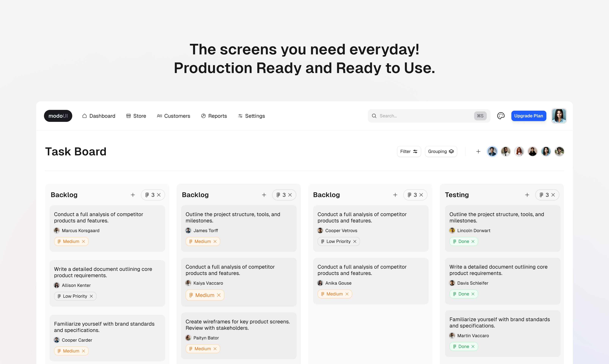Image resolution: width=609 pixels, height=364 pixels.
Task: Click Paityn Bator's small avatar
Action: tap(188, 338)
